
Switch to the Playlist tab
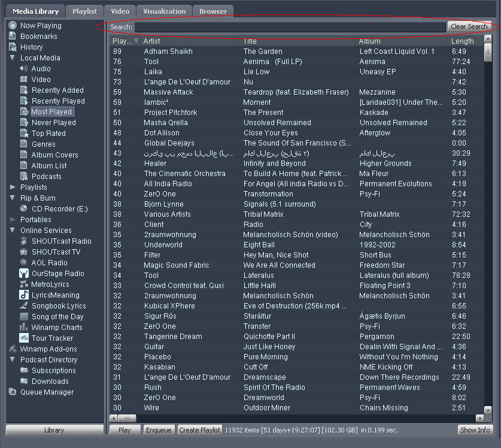(x=84, y=11)
